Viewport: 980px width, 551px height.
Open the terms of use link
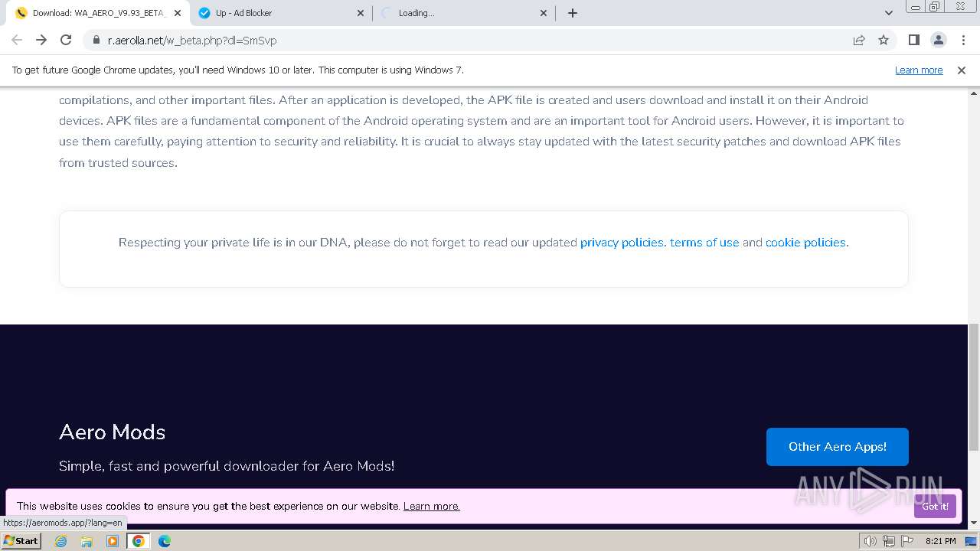(x=704, y=243)
